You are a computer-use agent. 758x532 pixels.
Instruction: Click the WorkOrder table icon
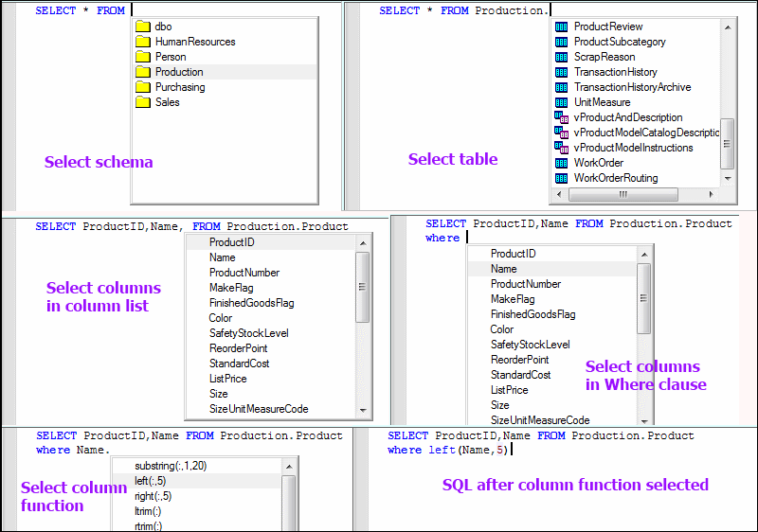[561, 163]
